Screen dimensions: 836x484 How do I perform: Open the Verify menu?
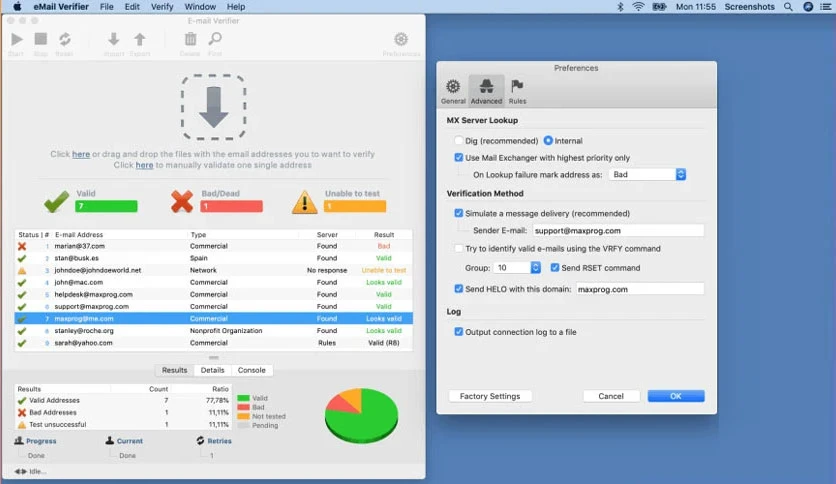coord(162,7)
